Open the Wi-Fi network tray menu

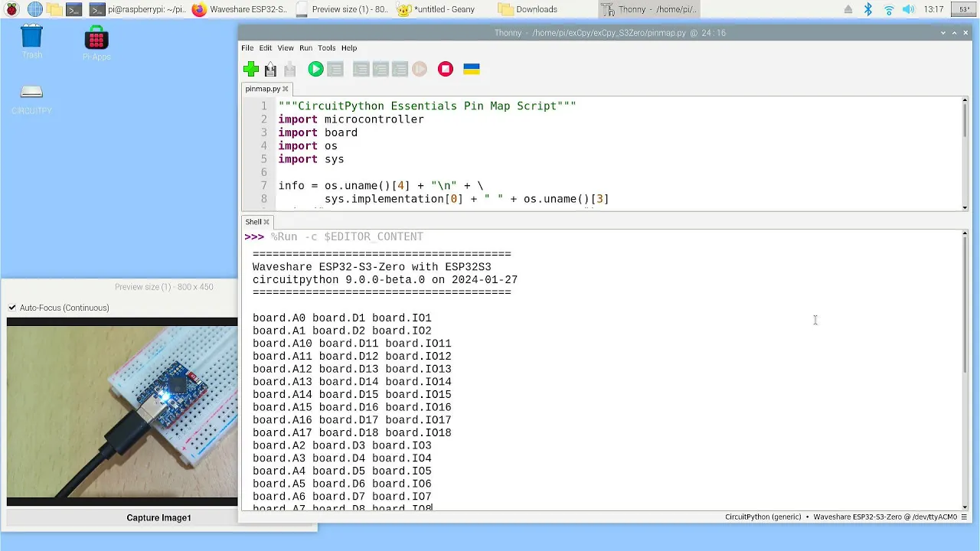[889, 9]
